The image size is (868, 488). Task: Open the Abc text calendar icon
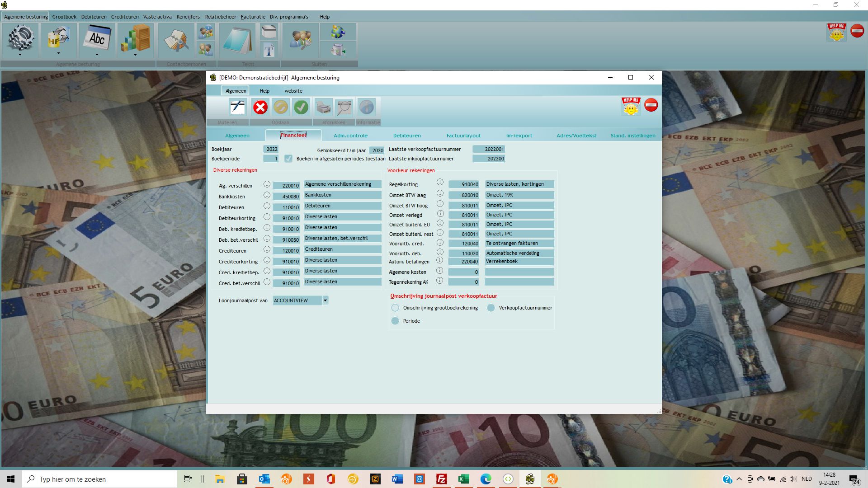click(97, 38)
